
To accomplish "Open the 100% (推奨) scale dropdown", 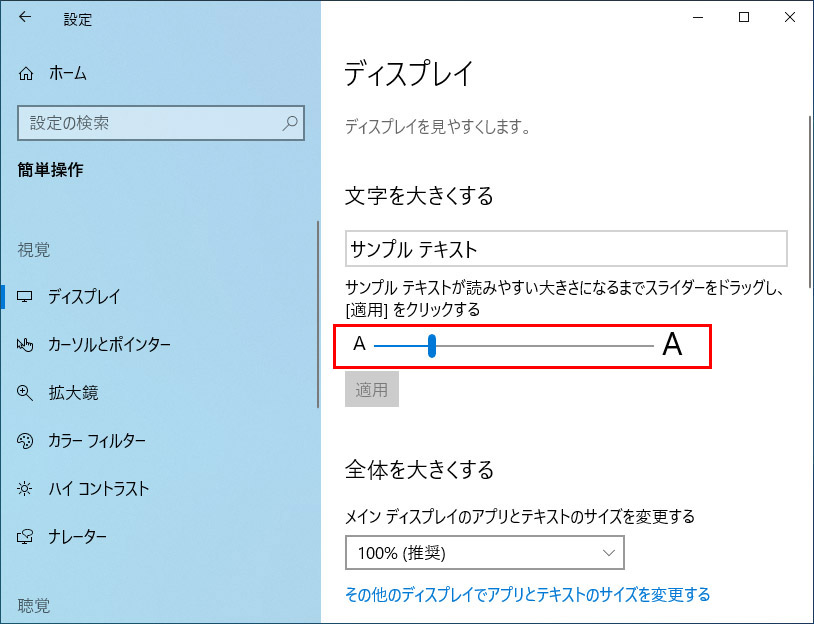I will click(485, 553).
